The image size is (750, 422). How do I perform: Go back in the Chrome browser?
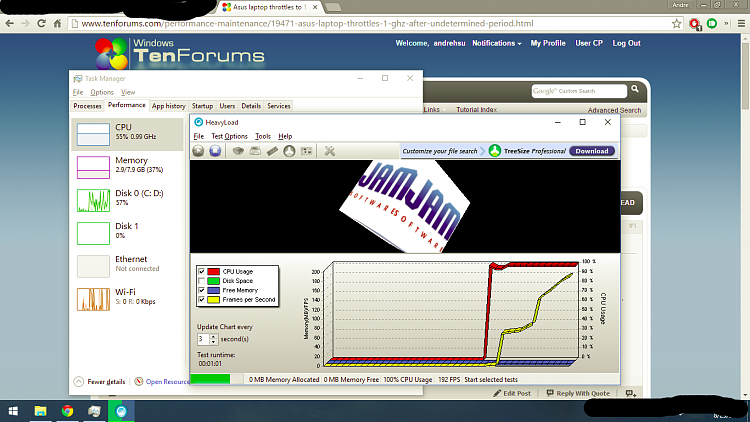pyautogui.click(x=10, y=23)
